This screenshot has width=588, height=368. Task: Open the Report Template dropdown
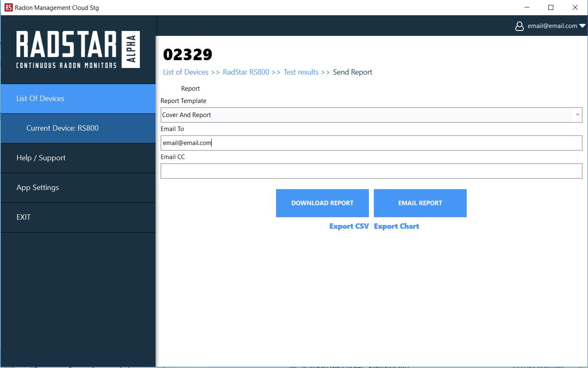tap(371, 115)
